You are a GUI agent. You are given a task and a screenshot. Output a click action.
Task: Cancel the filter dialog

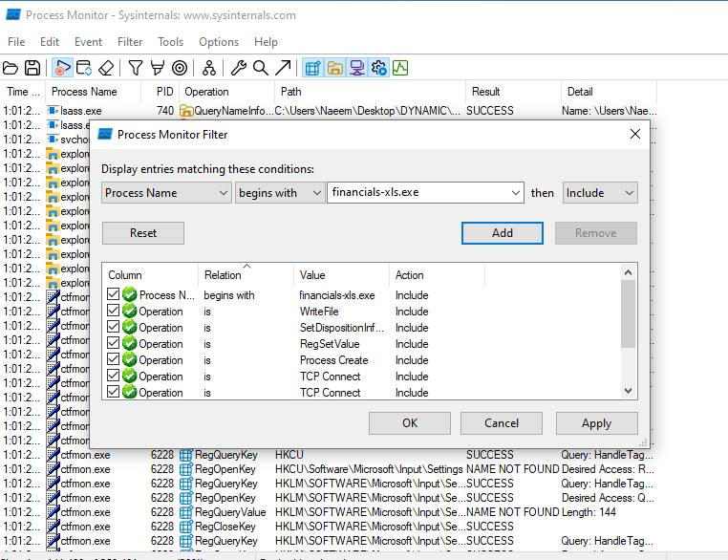click(x=502, y=423)
